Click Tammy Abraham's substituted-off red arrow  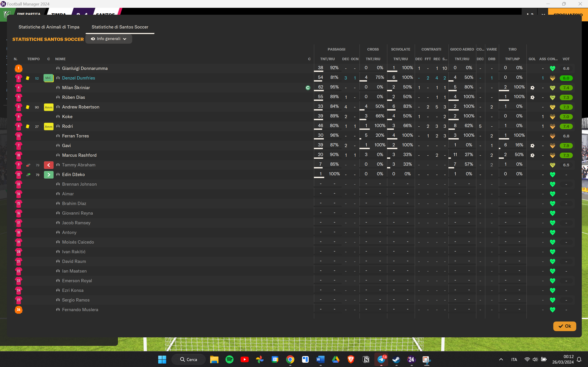[49, 165]
